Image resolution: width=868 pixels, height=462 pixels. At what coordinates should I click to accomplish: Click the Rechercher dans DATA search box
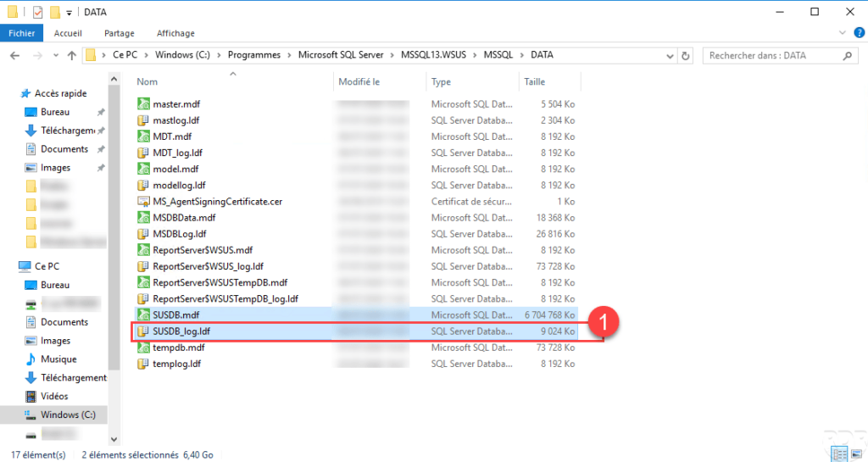[x=771, y=55]
